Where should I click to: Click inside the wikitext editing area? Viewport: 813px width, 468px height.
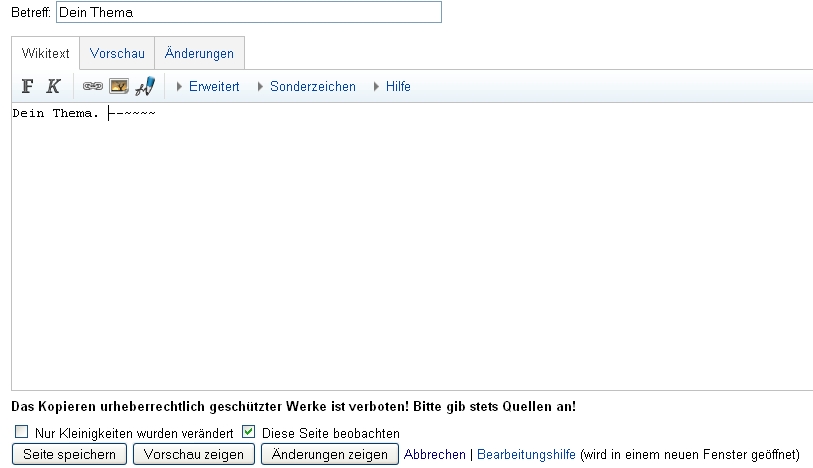410,250
